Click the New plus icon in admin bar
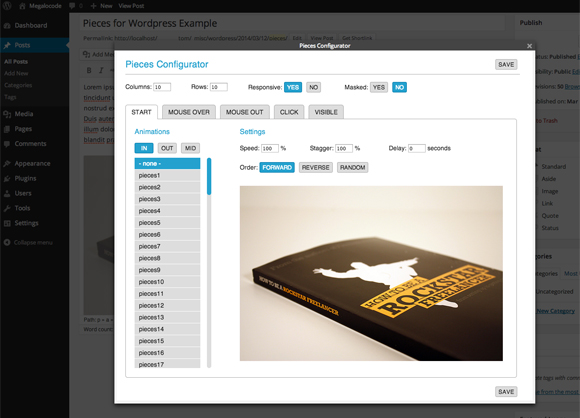Viewport: 580px width, 418px height. [94, 6]
